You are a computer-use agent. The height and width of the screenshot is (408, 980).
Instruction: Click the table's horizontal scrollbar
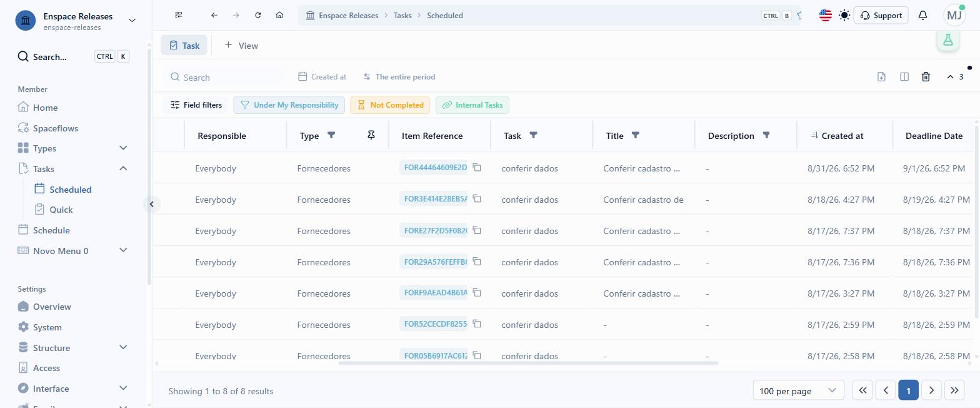(x=528, y=363)
